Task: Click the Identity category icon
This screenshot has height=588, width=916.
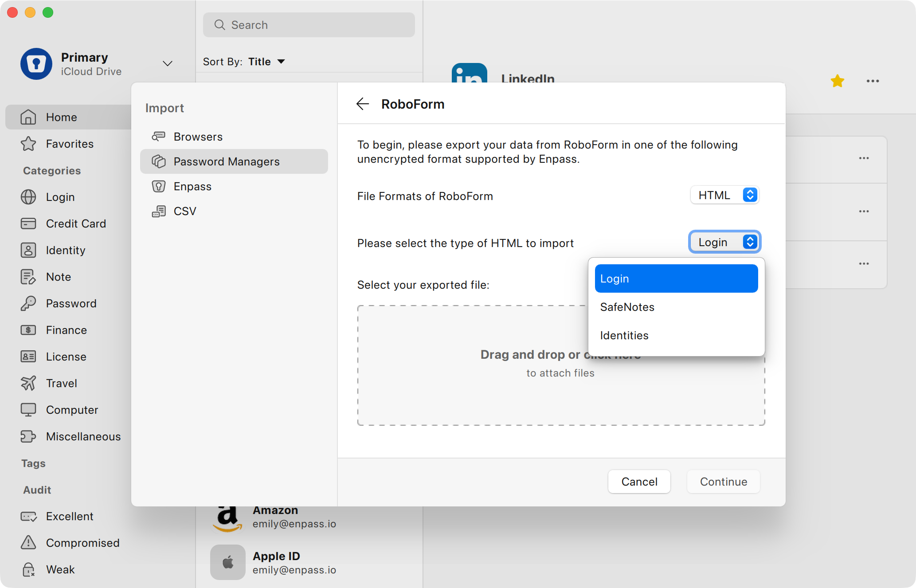Action: [28, 250]
